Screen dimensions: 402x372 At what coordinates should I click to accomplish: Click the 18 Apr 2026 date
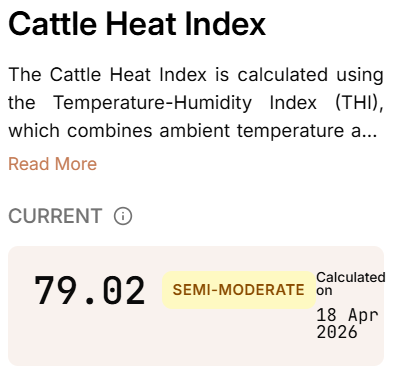[347, 324]
